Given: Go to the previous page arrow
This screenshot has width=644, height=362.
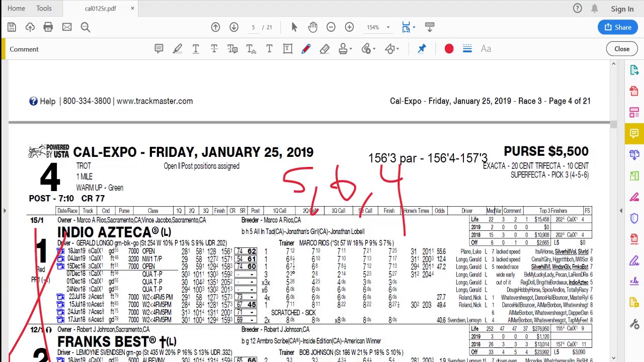Looking at the screenshot, I should point(215,27).
